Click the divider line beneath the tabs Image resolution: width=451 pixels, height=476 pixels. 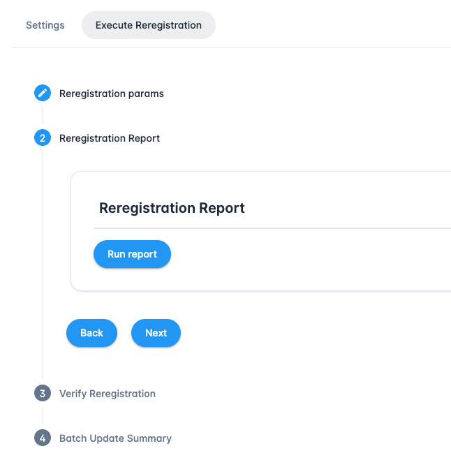pos(230,47)
